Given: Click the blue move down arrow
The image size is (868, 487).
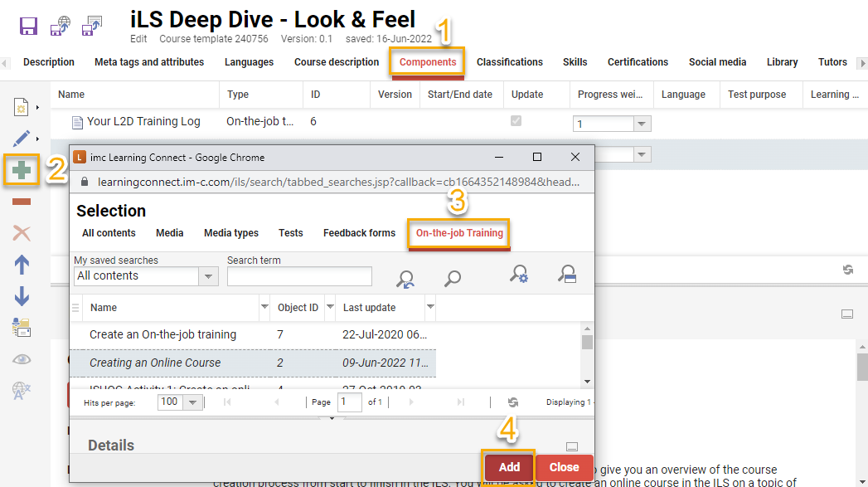Looking at the screenshot, I should pos(22,296).
